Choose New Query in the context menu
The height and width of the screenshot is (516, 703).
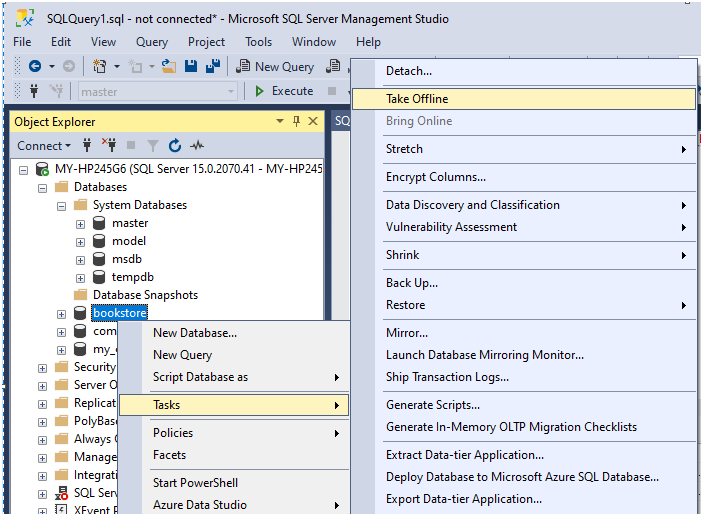coord(234,355)
